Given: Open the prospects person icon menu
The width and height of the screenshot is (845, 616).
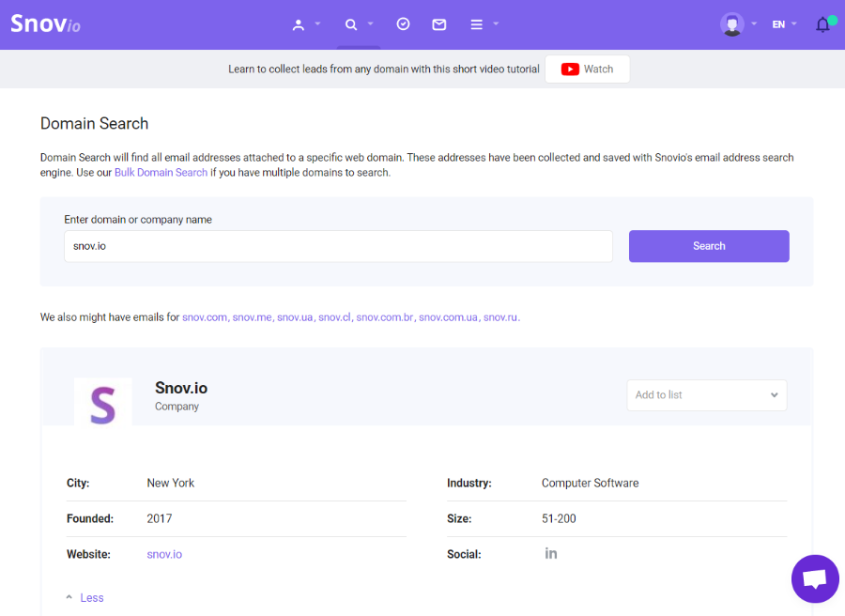Looking at the screenshot, I should [x=298, y=24].
